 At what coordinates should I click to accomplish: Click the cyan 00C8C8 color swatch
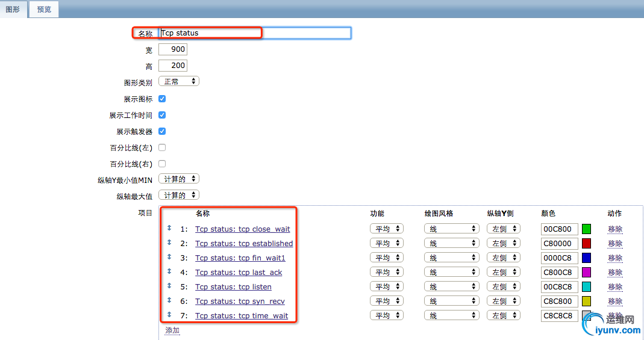(587, 286)
